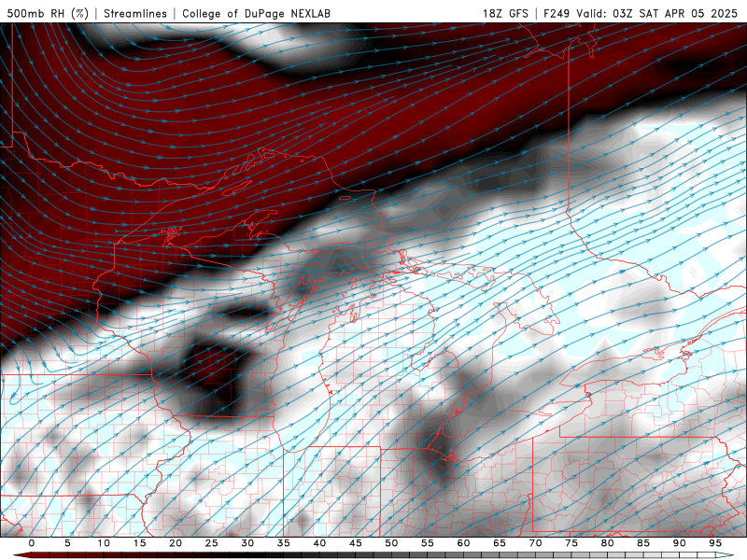Select the '50' number on the scale
Screen dimensions: 747x560
(x=391, y=543)
